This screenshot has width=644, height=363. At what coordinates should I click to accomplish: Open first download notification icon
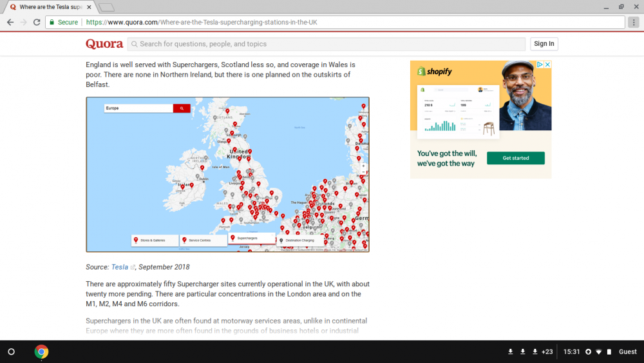point(511,351)
